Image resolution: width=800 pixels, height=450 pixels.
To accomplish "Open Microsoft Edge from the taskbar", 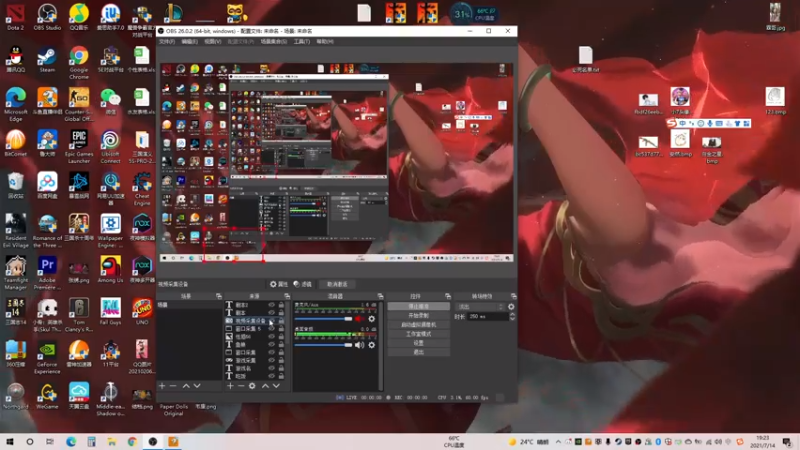I will click(x=71, y=442).
